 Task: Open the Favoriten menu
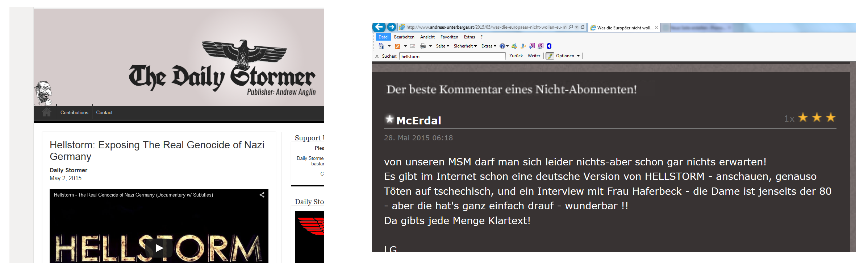(x=449, y=37)
